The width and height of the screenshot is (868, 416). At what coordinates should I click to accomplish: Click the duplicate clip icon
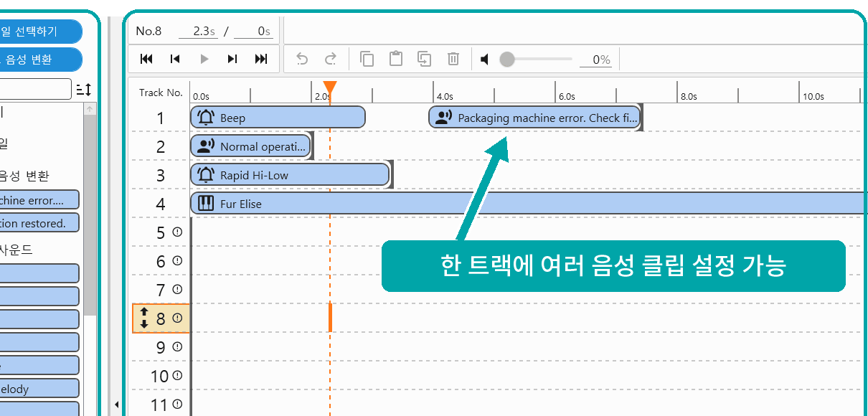click(x=424, y=59)
